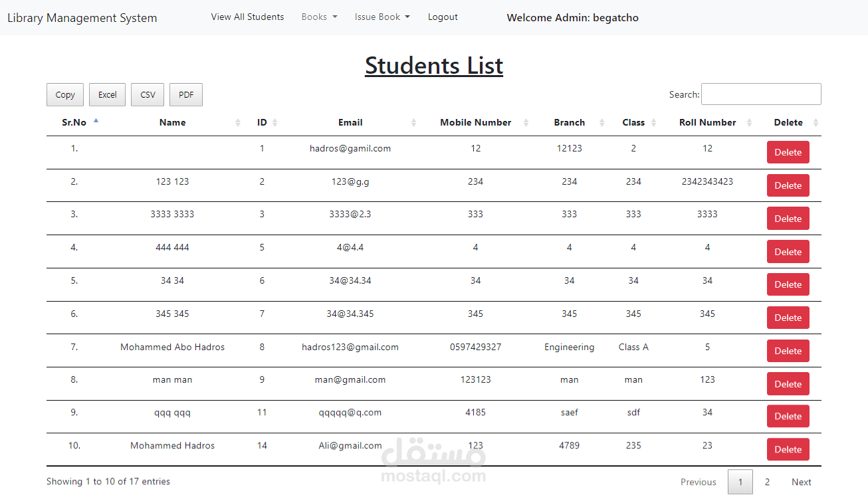
Task: Sort by Roll Number sort icon
Action: [x=750, y=123]
